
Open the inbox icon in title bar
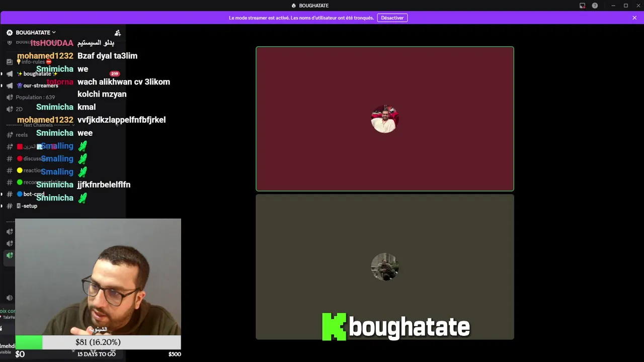click(582, 6)
